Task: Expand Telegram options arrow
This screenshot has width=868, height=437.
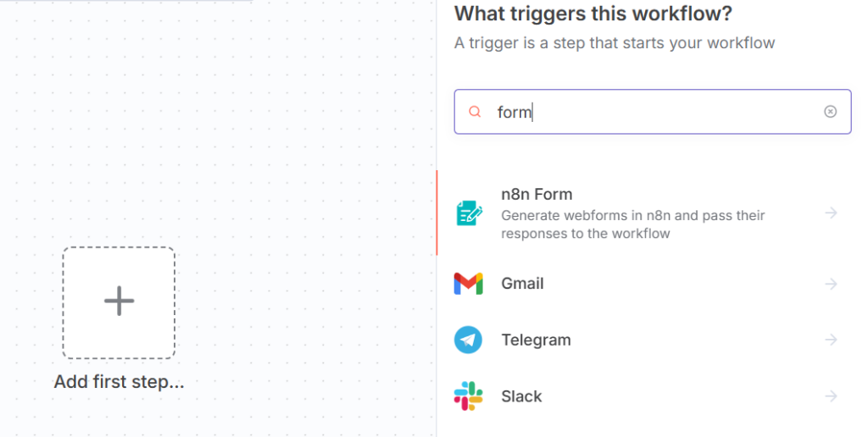Action: (832, 340)
